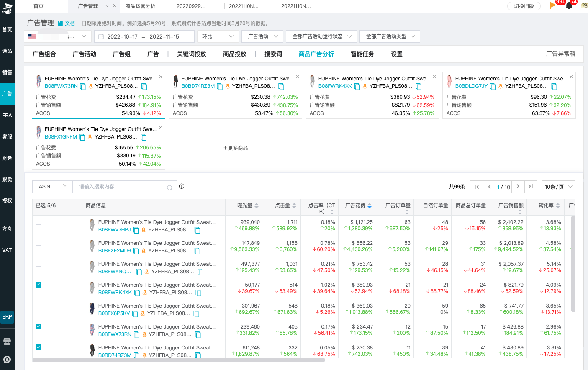Open the notification bell icon

click(569, 5)
